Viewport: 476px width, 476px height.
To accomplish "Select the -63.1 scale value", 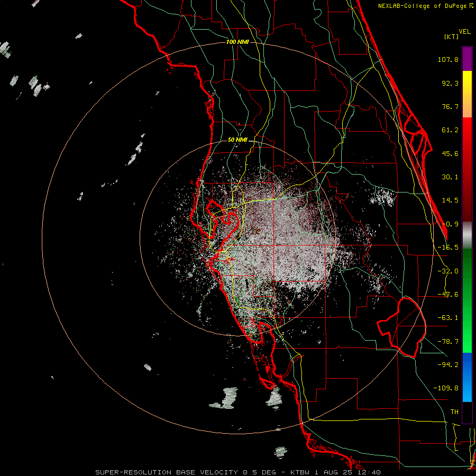I will click(x=448, y=318).
